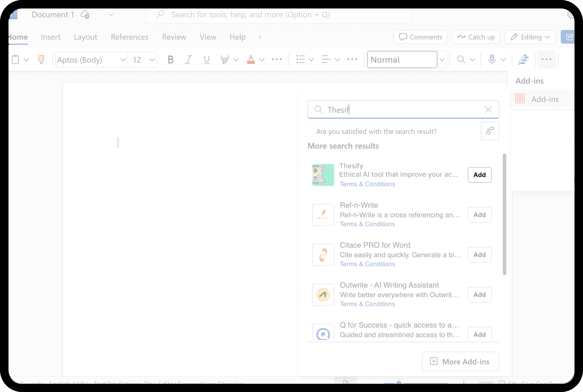Open Thesify Terms & Conditions link
Screen dimensions: 583x392
367,184
